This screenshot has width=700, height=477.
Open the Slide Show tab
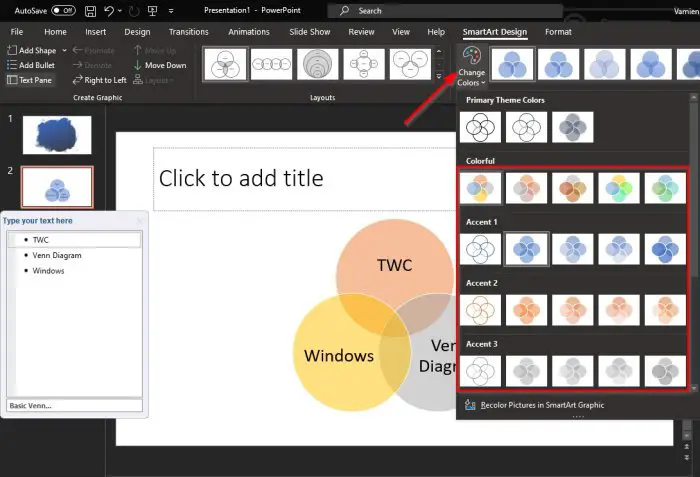tap(309, 32)
